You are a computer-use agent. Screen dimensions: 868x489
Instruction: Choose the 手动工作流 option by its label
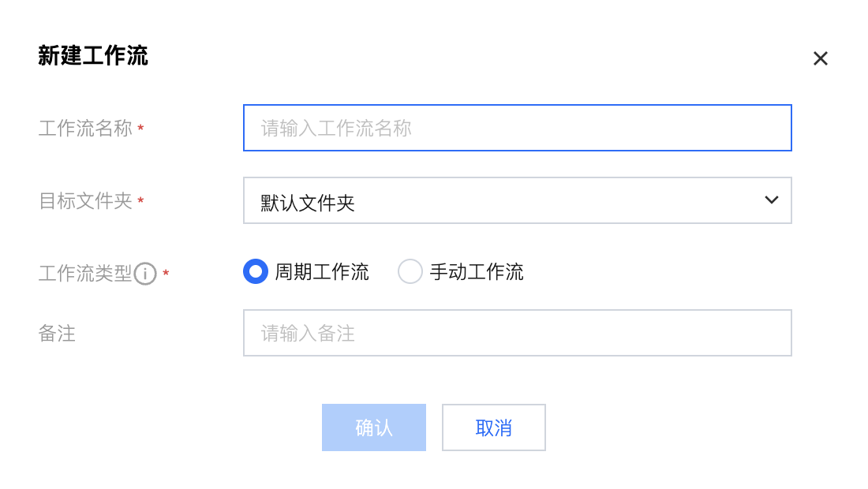477,273
